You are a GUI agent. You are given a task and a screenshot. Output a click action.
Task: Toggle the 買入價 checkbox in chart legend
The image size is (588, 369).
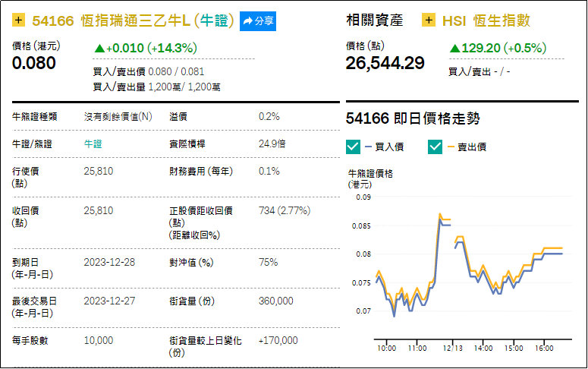[x=353, y=147]
